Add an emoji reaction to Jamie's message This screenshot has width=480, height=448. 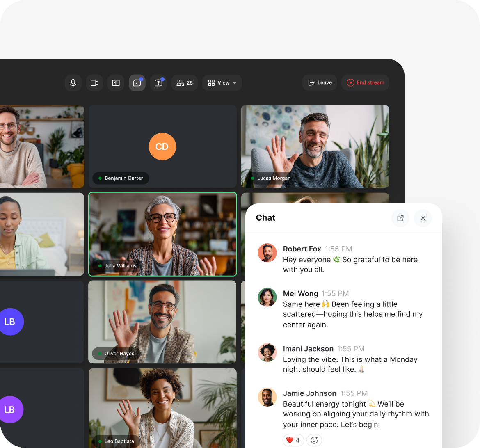314,440
